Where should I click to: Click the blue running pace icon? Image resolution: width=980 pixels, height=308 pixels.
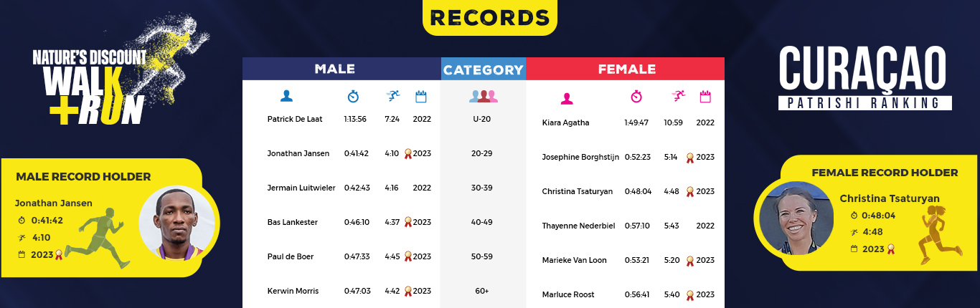tap(392, 96)
